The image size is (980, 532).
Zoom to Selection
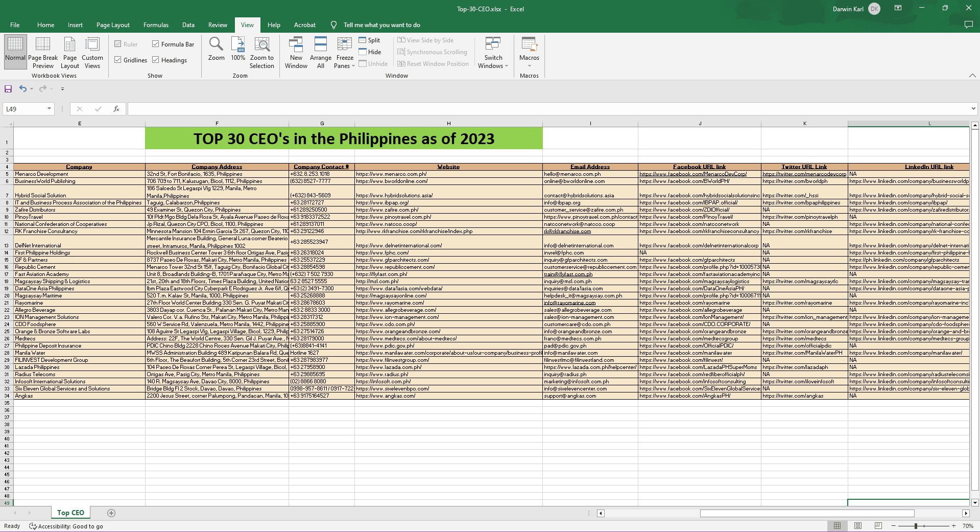point(262,52)
